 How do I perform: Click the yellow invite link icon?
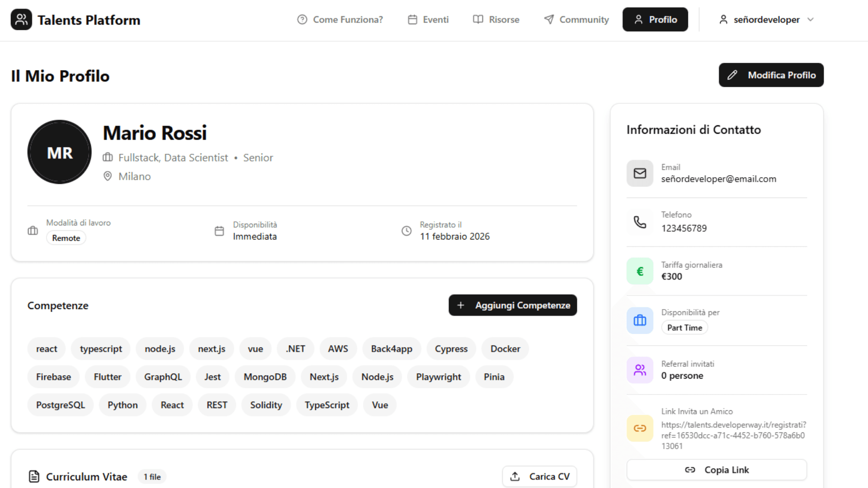point(640,428)
